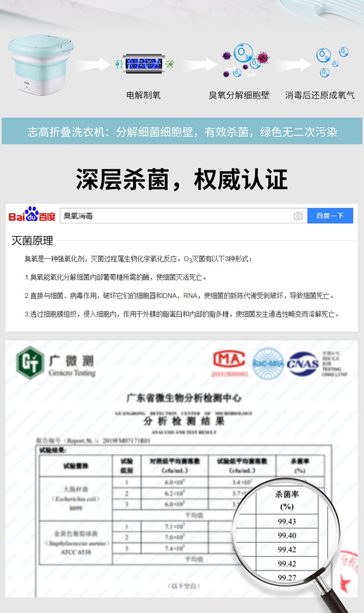Click the '杀菌率 (%)' label in the magnifier
Screen dimensions: 364x613
pyautogui.click(x=287, y=501)
